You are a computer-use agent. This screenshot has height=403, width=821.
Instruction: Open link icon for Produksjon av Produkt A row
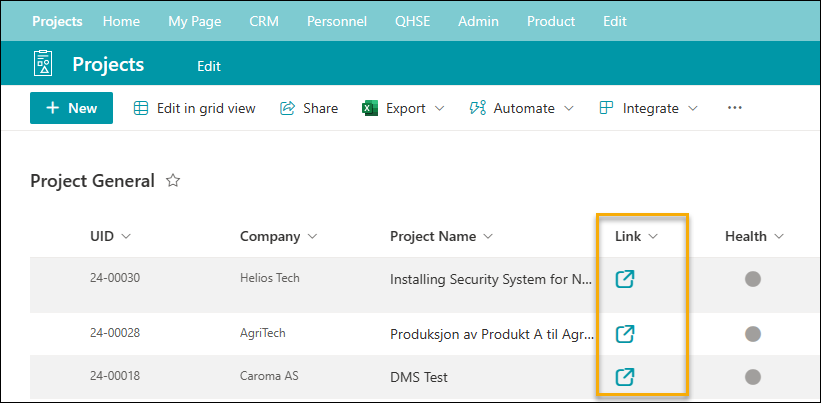tap(625, 334)
